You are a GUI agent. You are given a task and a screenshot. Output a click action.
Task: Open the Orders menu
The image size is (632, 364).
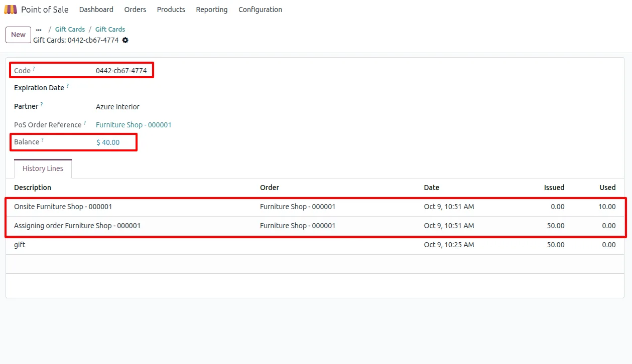point(135,10)
